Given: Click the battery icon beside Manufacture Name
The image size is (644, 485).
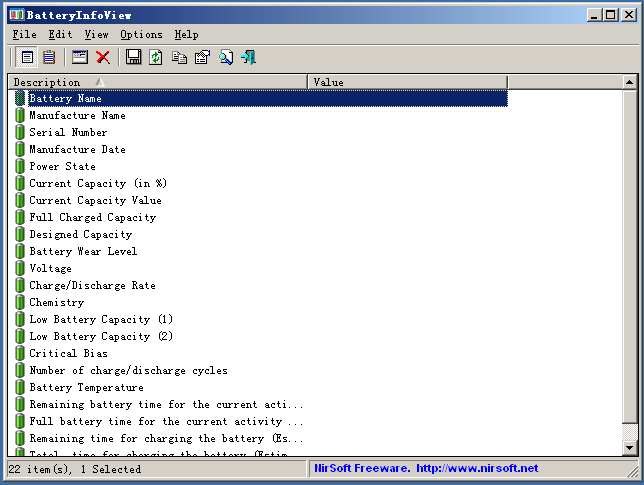Looking at the screenshot, I should [20, 115].
